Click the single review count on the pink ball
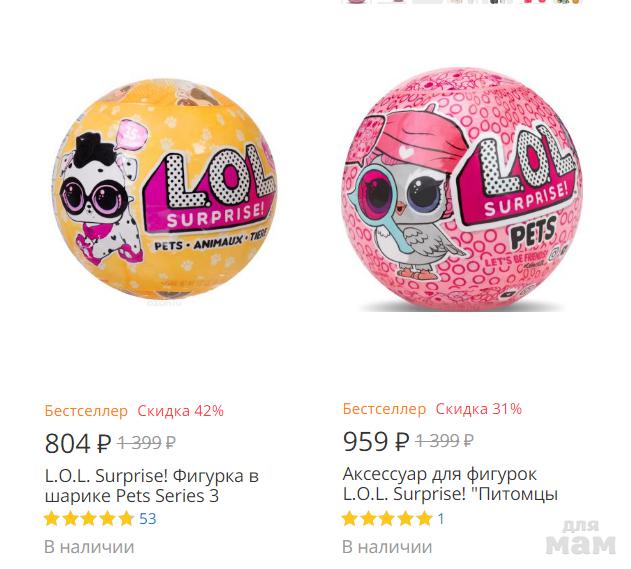This screenshot has width=631, height=569. pyautogui.click(x=441, y=519)
